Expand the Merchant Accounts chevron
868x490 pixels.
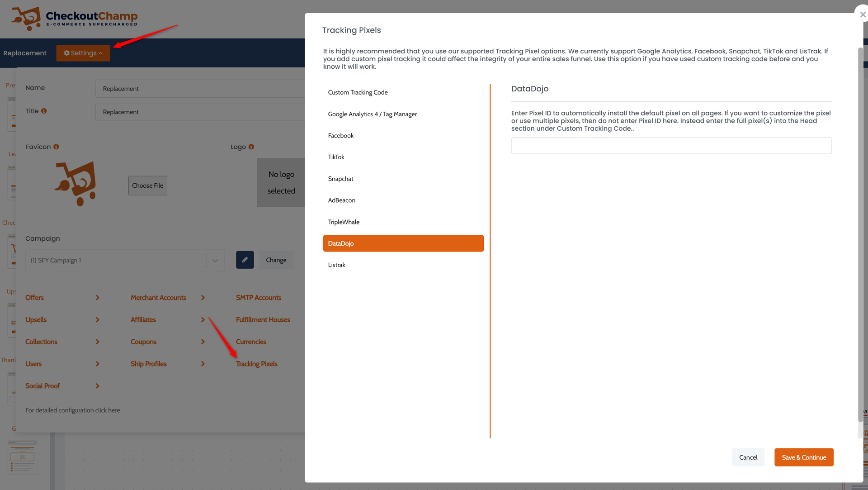(203, 298)
